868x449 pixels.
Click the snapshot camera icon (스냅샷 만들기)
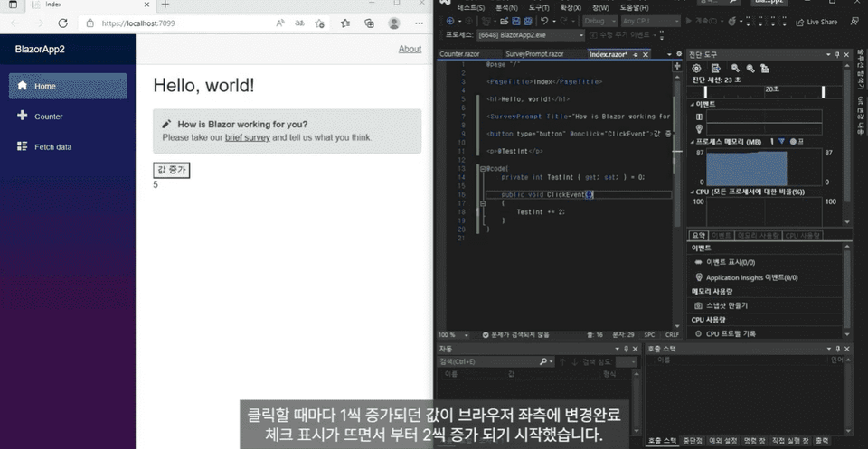[x=698, y=305]
